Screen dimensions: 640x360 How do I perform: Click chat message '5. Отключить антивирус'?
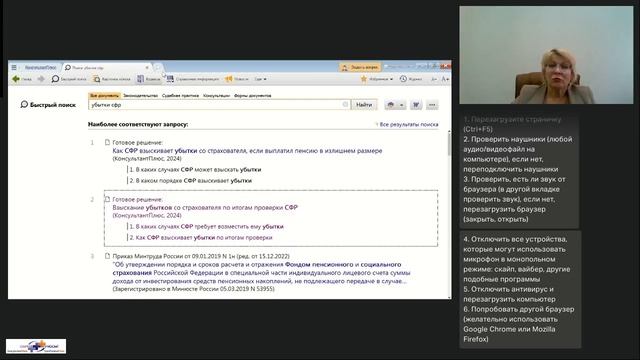509,294
